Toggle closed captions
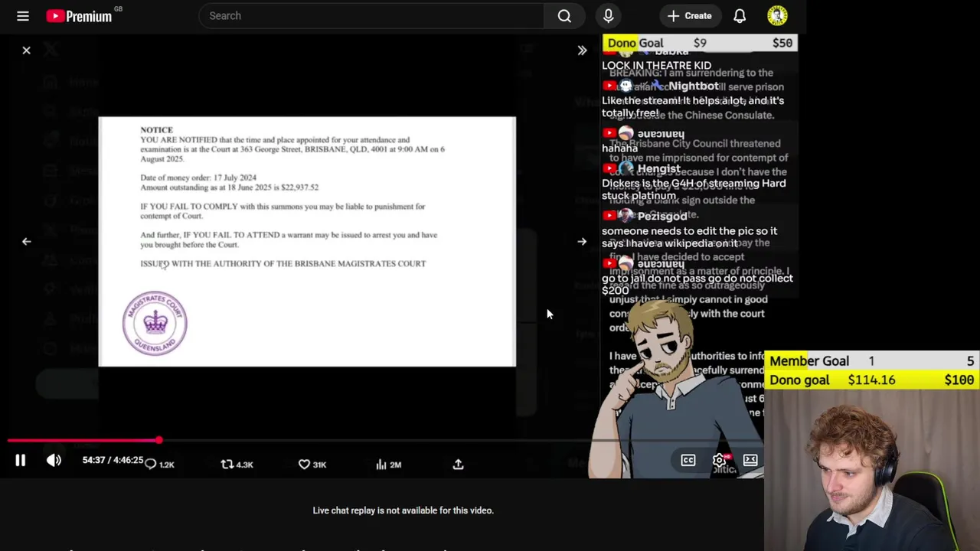The height and width of the screenshot is (551, 980). (x=688, y=460)
